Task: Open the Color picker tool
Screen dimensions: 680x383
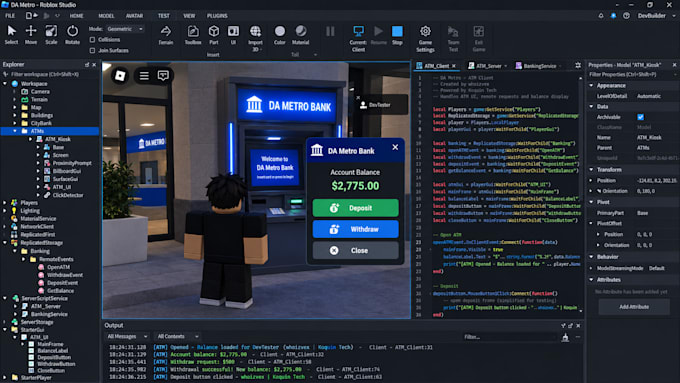Action: point(280,34)
